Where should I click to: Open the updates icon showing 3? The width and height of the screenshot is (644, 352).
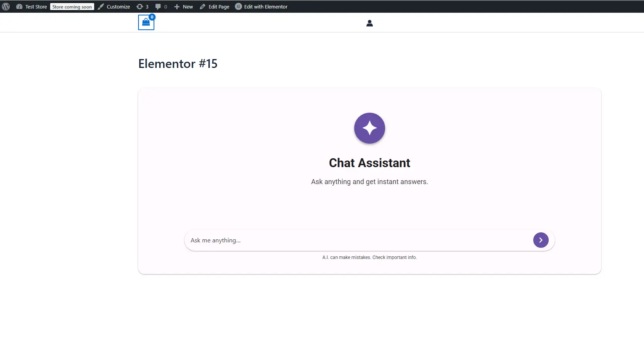pos(142,7)
